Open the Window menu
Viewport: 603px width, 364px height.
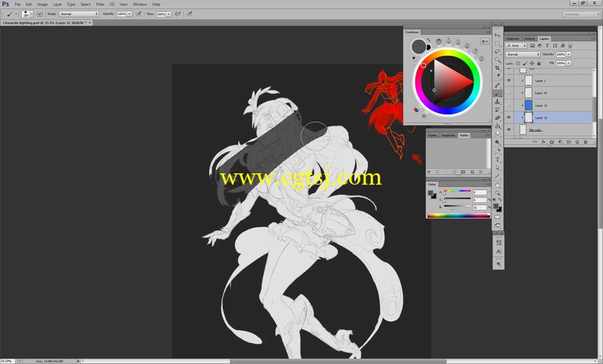(140, 5)
